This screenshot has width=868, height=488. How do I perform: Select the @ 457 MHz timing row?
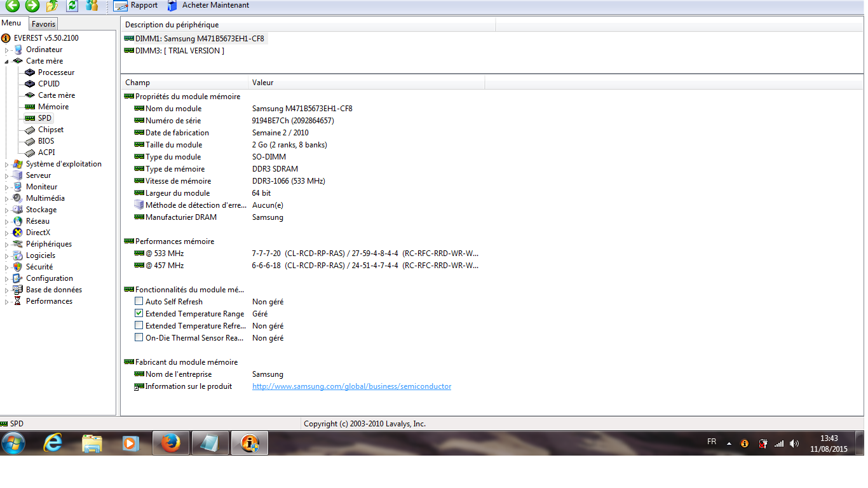302,266
